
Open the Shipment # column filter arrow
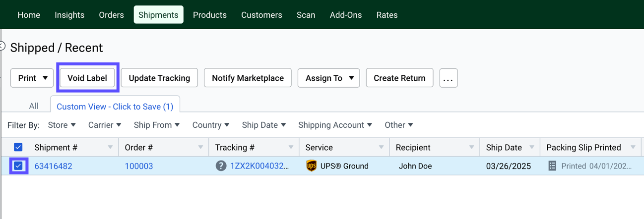pyautogui.click(x=110, y=148)
